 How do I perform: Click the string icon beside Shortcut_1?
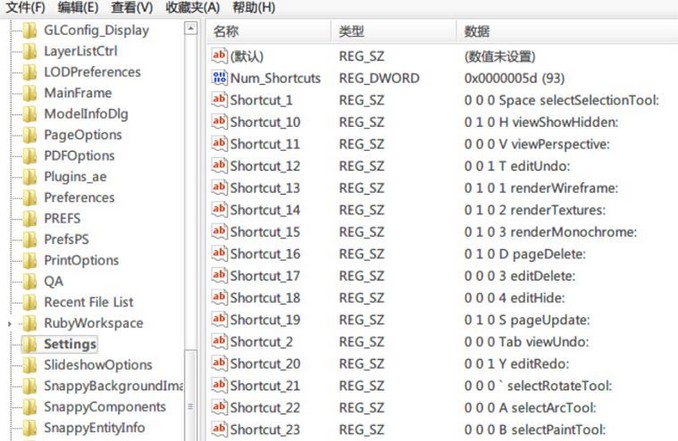coord(219,100)
